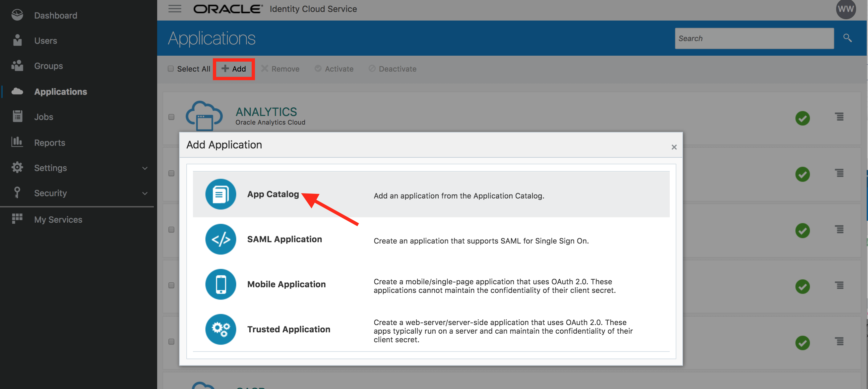Check the third application row checkbox
Image resolution: width=868 pixels, height=389 pixels.
[x=171, y=229]
